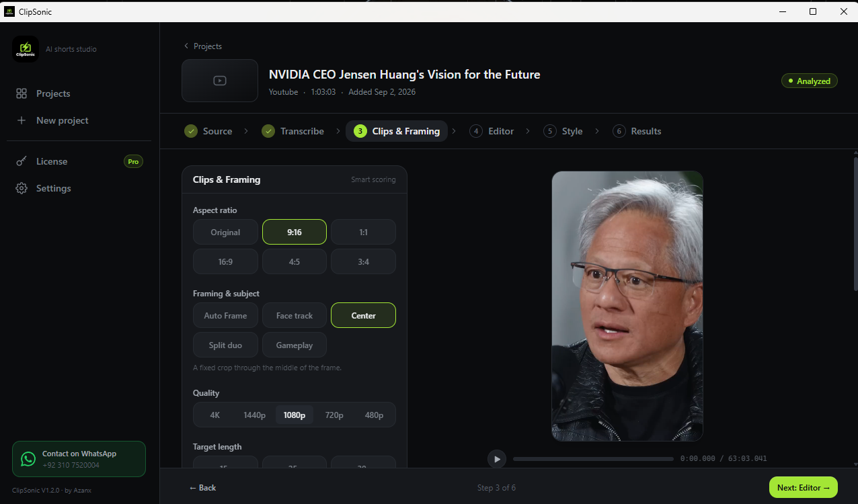Set quality to 4K
This screenshot has width=858, height=504.
(215, 415)
